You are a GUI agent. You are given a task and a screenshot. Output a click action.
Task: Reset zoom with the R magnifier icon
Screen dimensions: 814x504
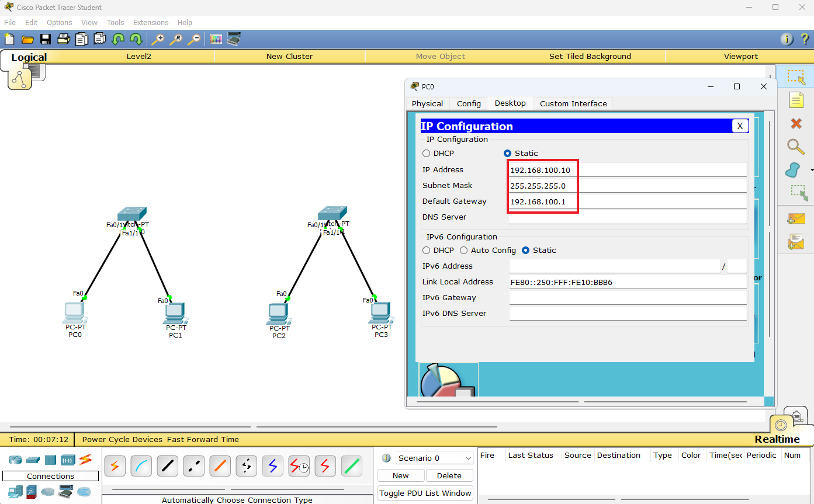click(x=176, y=40)
